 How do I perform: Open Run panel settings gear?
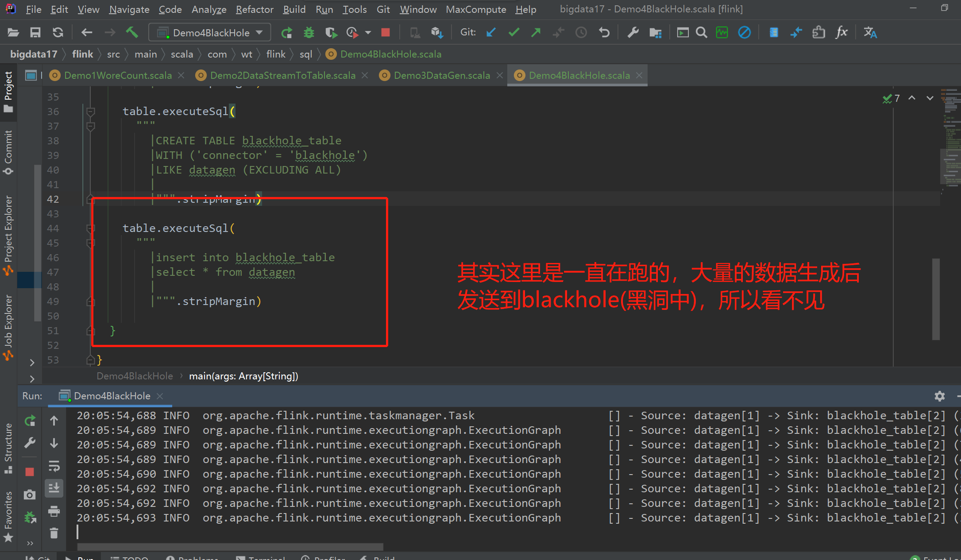[939, 396]
